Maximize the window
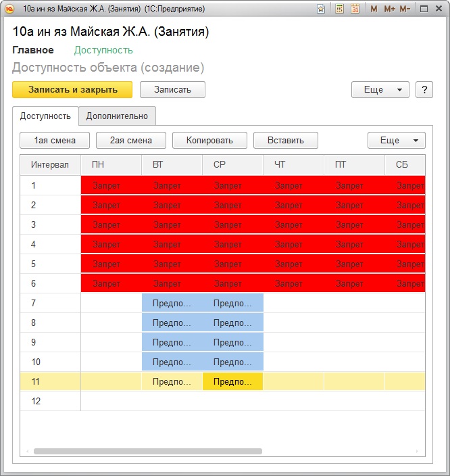 tap(424, 9)
